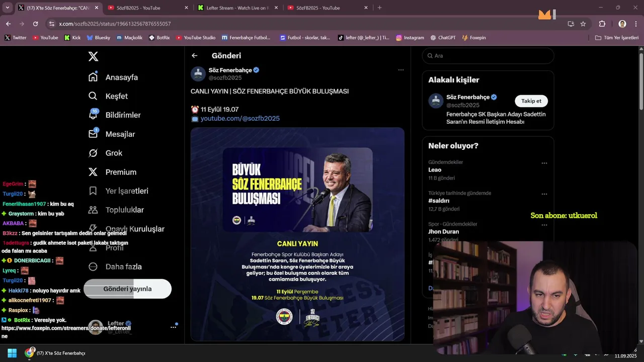Switch to last SözFB2025 YouTube tab
The width and height of the screenshot is (644, 362).
(328, 8)
